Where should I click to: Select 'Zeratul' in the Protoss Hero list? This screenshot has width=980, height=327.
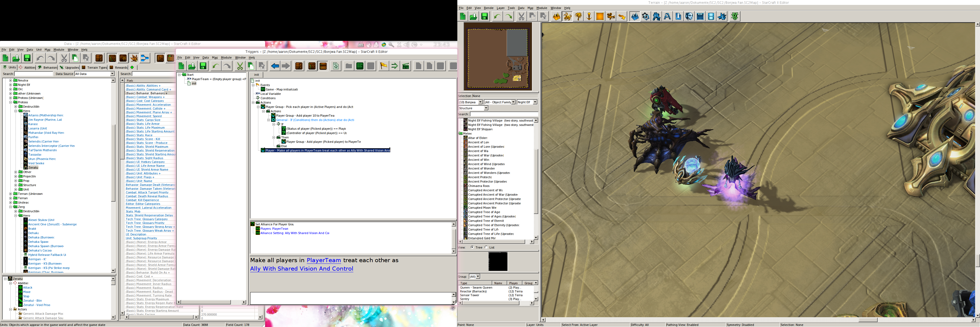point(33,168)
